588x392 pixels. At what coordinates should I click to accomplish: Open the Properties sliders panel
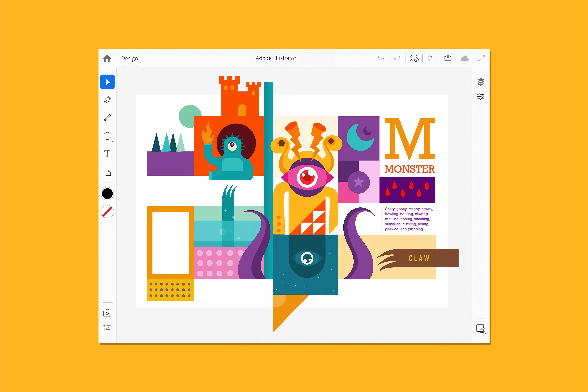(x=481, y=97)
